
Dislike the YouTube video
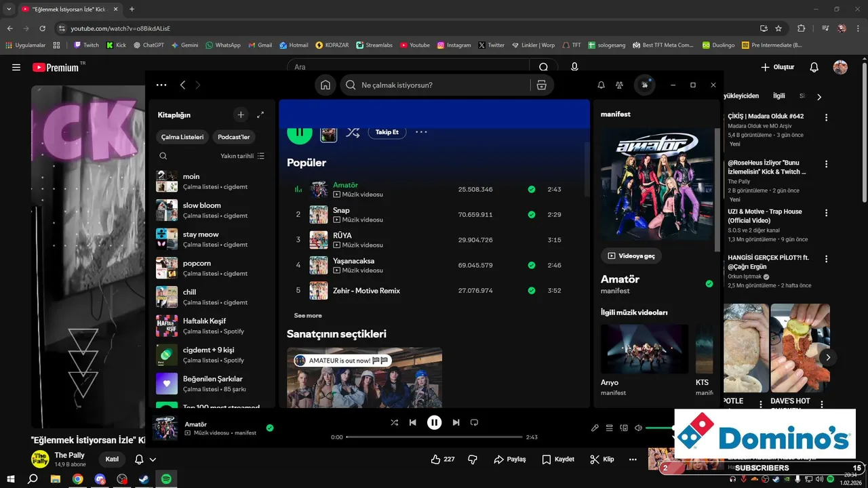473,460
